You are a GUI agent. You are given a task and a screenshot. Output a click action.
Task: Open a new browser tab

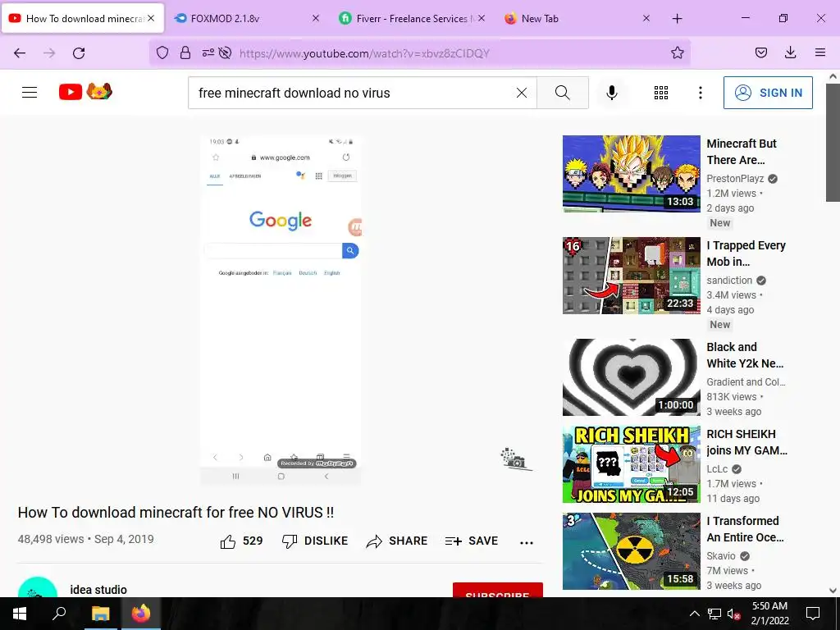point(677,18)
